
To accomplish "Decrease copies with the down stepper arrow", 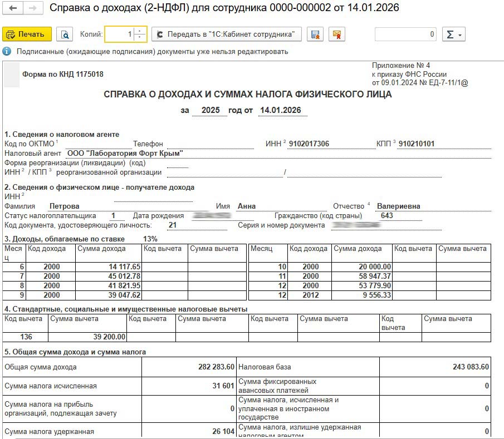I will pyautogui.click(x=140, y=38).
